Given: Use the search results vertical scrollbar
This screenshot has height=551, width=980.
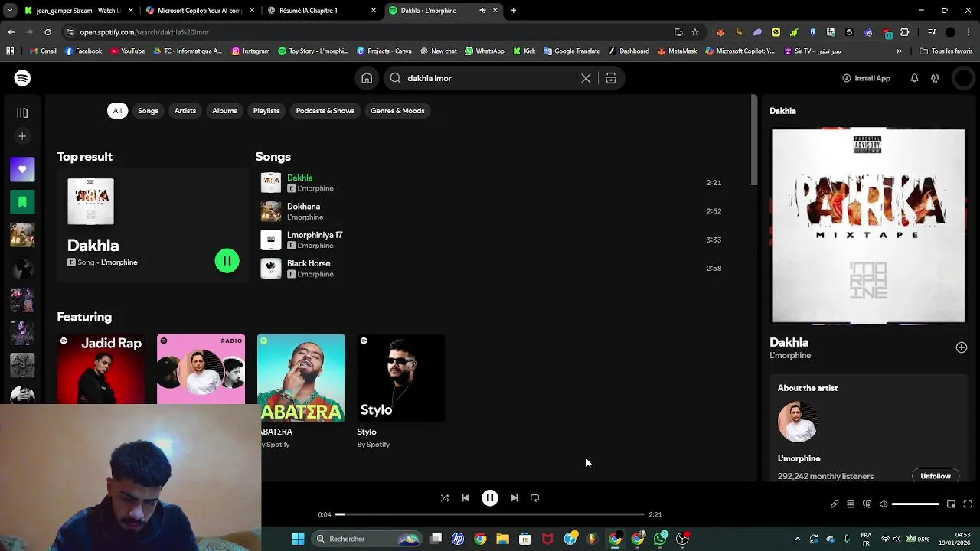Looking at the screenshot, I should click(754, 142).
